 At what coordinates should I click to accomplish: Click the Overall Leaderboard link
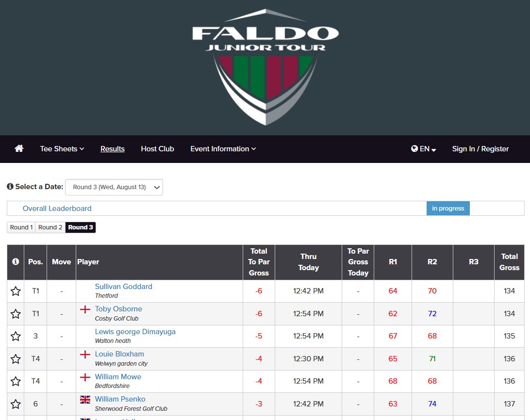[x=57, y=208]
